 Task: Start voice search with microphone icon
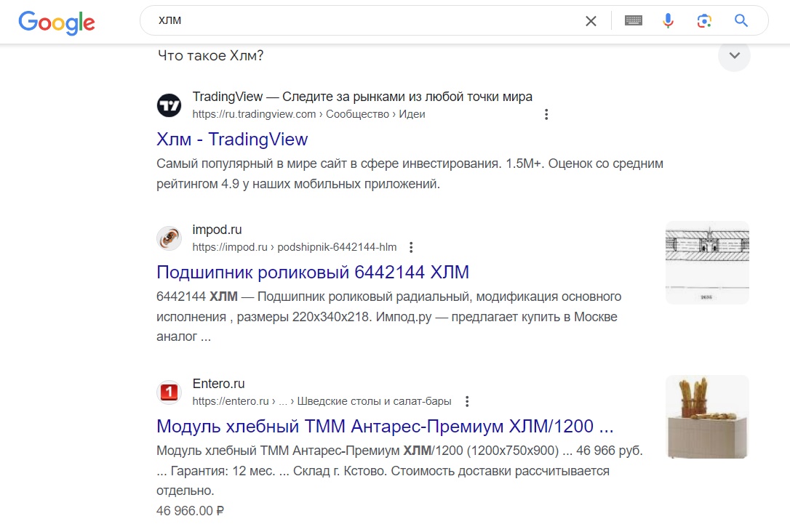(668, 20)
